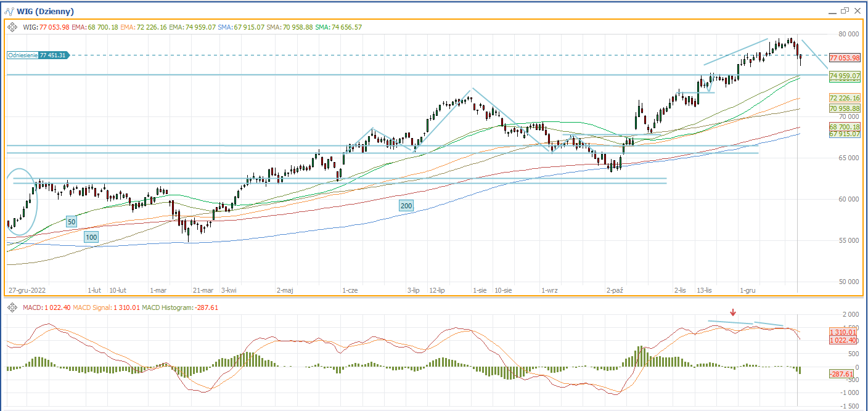
Task: Minimize the WIG chart window
Action: [x=831, y=11]
